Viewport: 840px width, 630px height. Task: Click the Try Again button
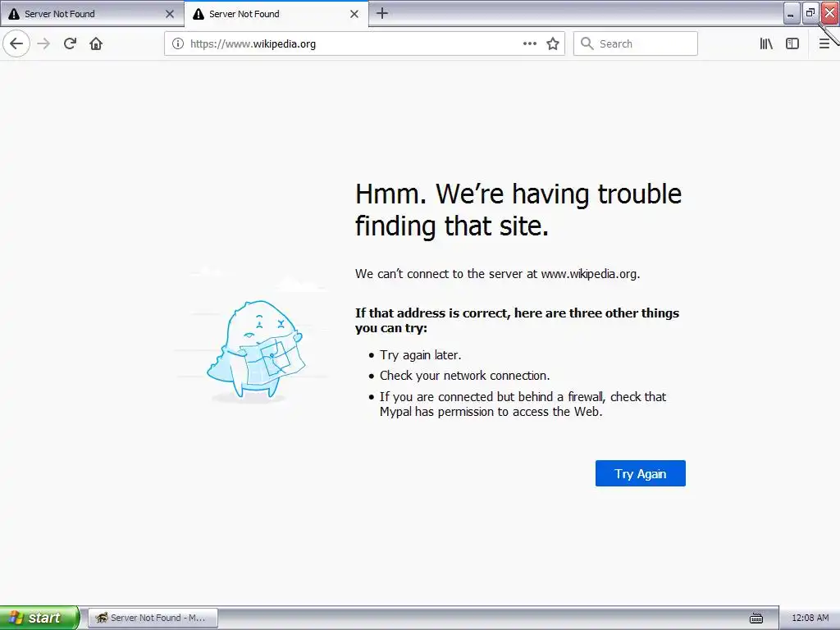[x=640, y=473]
